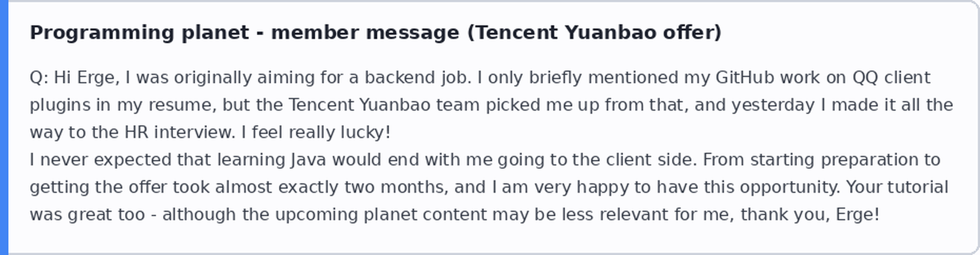The image size is (980, 255).
Task: Click the '(Tencent Yuanbao offer)' text in the heading
Action: (594, 33)
